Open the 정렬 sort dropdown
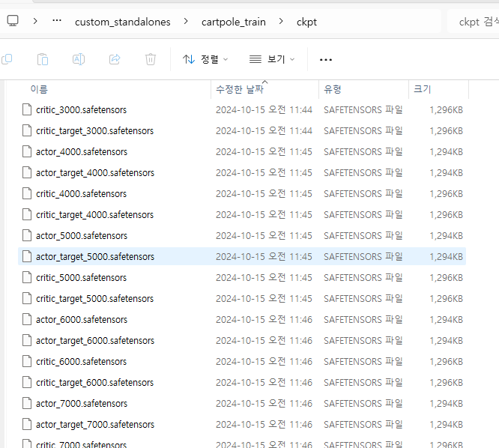 [205, 59]
